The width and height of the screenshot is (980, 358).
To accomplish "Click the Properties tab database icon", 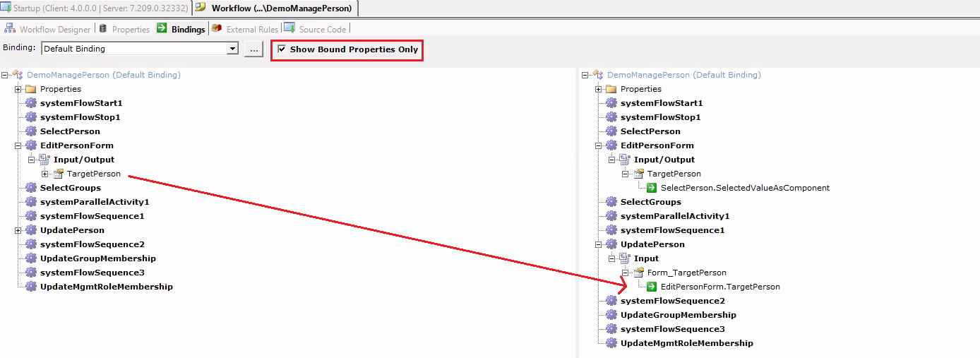I will point(103,29).
